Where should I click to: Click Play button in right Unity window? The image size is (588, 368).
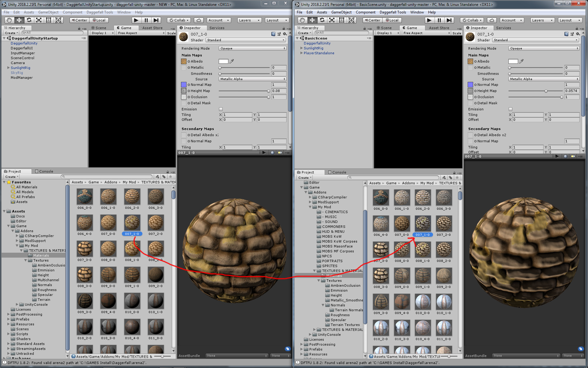(x=429, y=20)
